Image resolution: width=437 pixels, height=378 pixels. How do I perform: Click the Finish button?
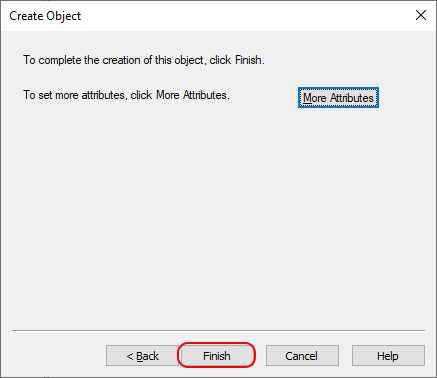pos(217,356)
